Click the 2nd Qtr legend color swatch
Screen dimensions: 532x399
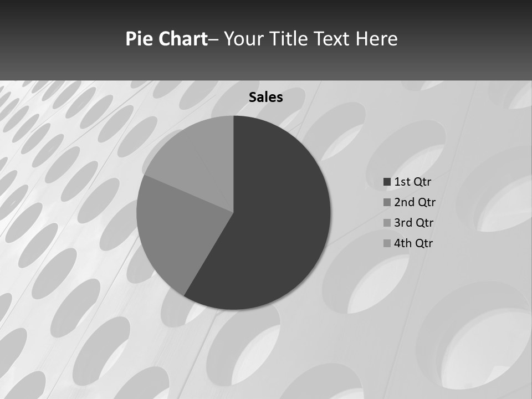387,202
